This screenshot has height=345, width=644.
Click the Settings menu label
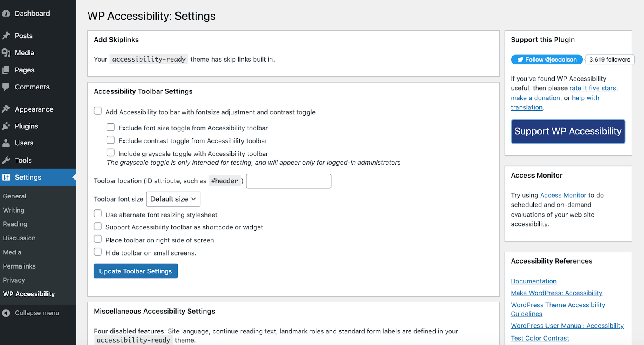tap(28, 177)
